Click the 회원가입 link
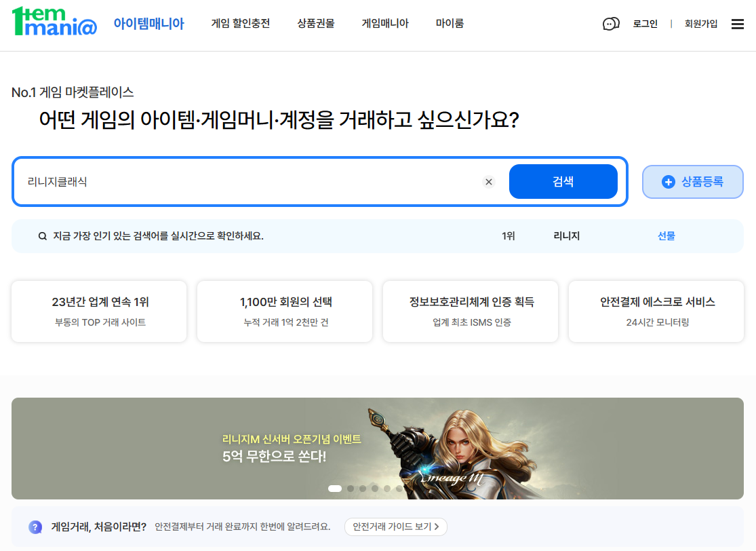This screenshot has height=551, width=756. tap(701, 24)
